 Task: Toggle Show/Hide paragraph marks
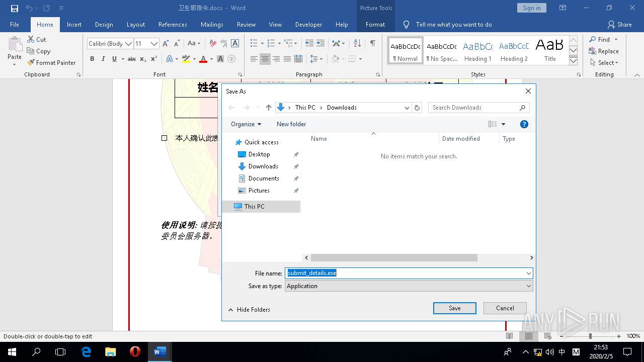point(372,43)
